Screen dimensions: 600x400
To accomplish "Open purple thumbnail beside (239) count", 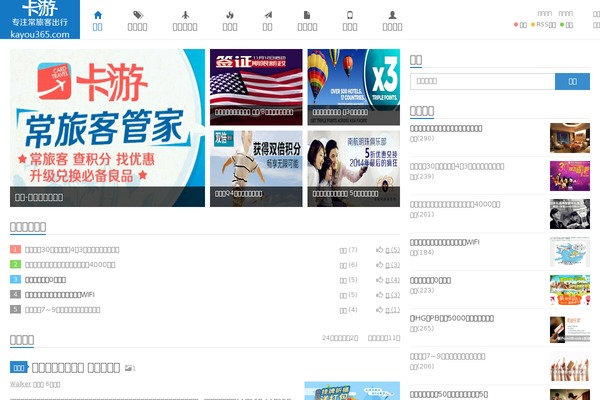I will point(570,176).
